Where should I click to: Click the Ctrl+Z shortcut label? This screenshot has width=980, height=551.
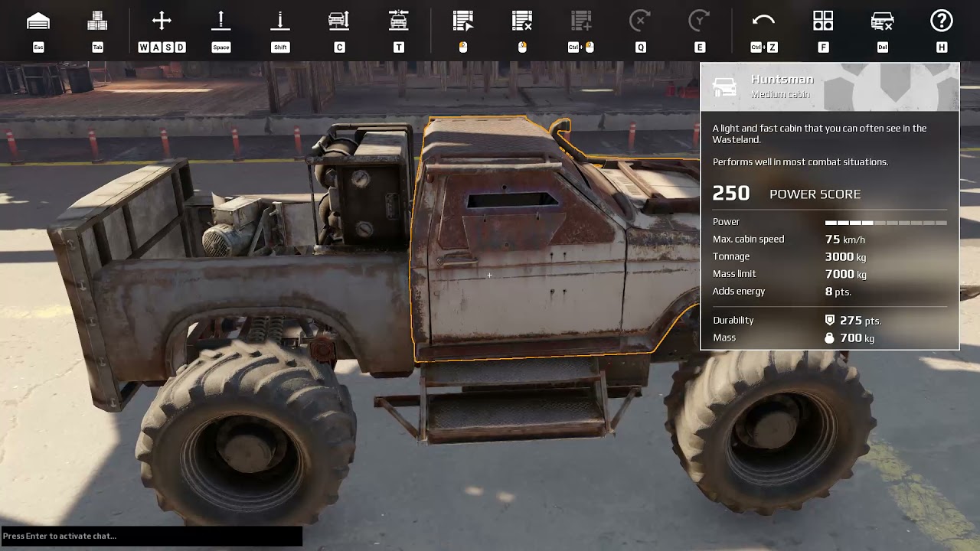(764, 47)
